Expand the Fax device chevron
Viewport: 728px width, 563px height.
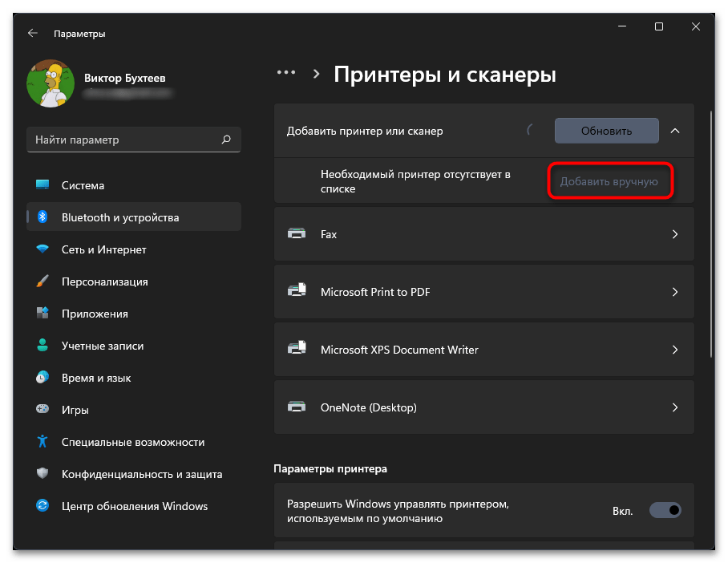[675, 234]
